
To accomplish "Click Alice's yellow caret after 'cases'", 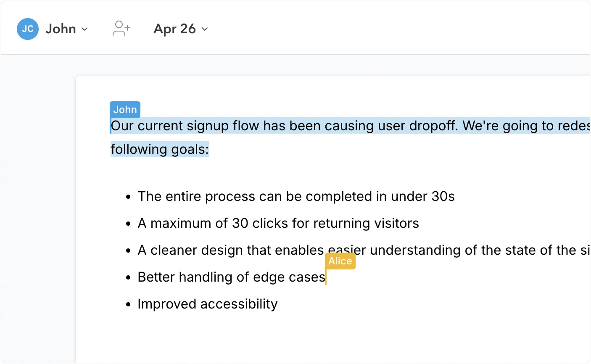I will point(326,277).
